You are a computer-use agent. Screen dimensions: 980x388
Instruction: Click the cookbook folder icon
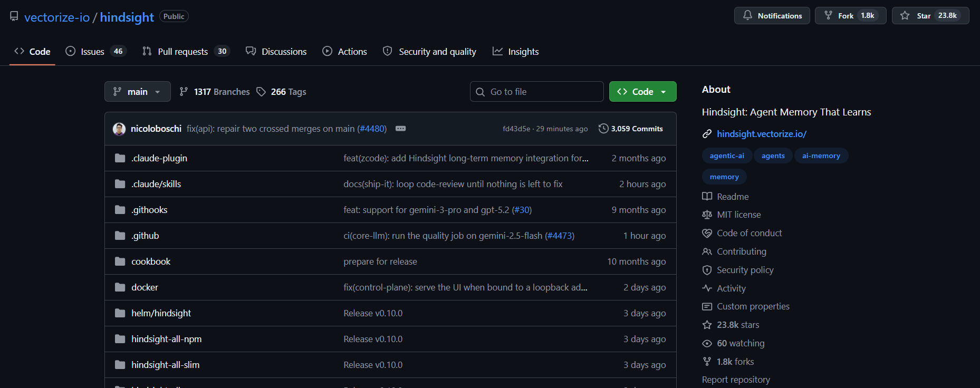pyautogui.click(x=120, y=261)
